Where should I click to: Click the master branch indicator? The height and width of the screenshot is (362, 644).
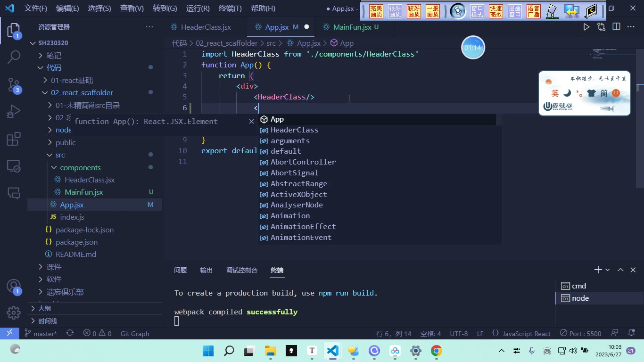click(41, 333)
